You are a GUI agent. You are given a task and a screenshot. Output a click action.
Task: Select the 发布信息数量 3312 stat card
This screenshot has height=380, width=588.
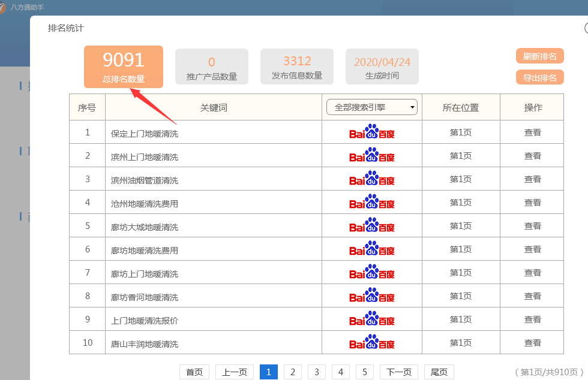(296, 67)
